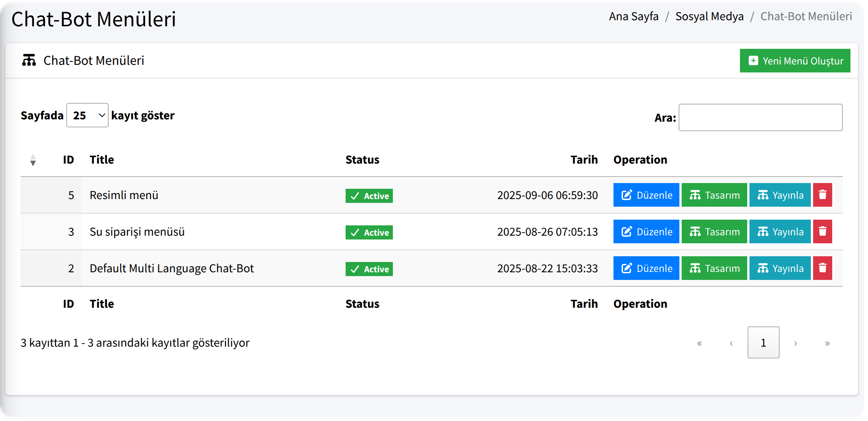Open the records per page dropdown
868x421 pixels.
[87, 115]
